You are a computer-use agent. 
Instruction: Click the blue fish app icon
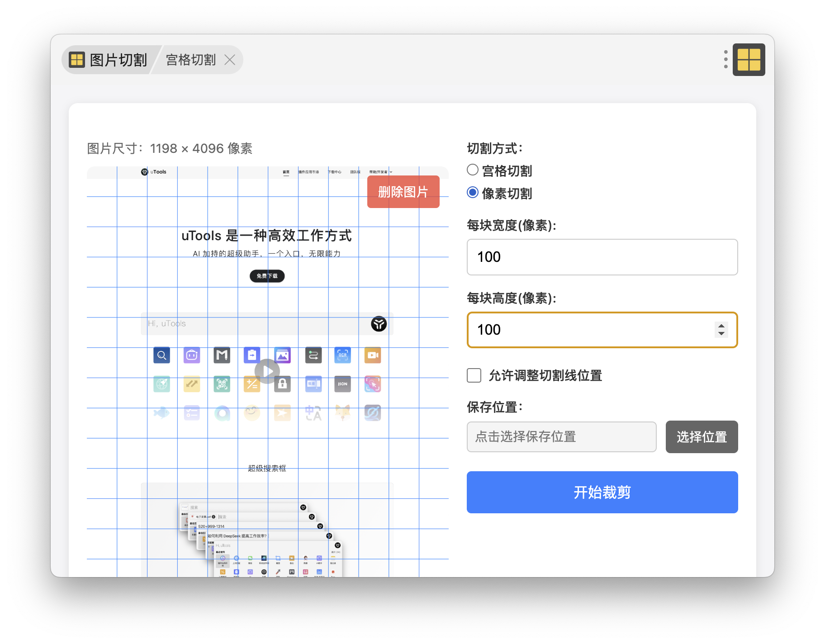click(x=162, y=413)
